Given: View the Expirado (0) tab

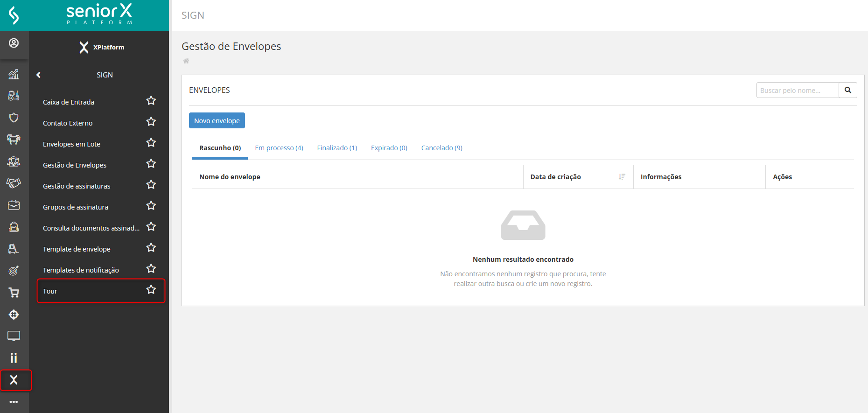Looking at the screenshot, I should click(x=389, y=148).
